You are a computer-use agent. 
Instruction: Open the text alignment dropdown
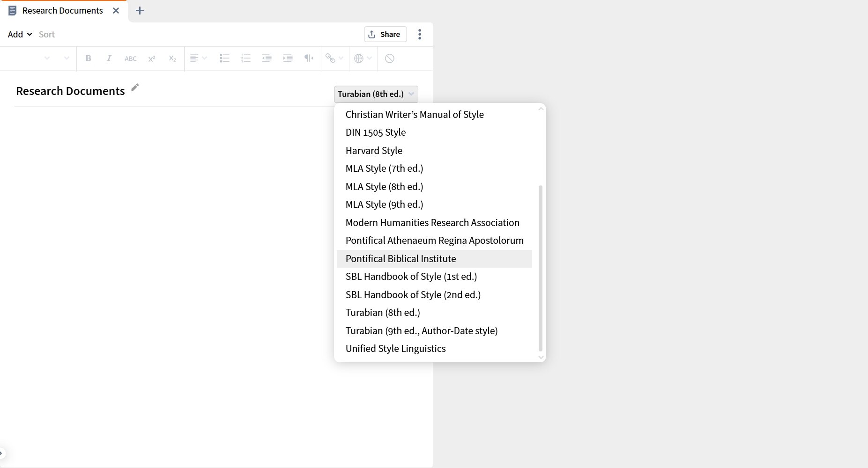click(198, 58)
